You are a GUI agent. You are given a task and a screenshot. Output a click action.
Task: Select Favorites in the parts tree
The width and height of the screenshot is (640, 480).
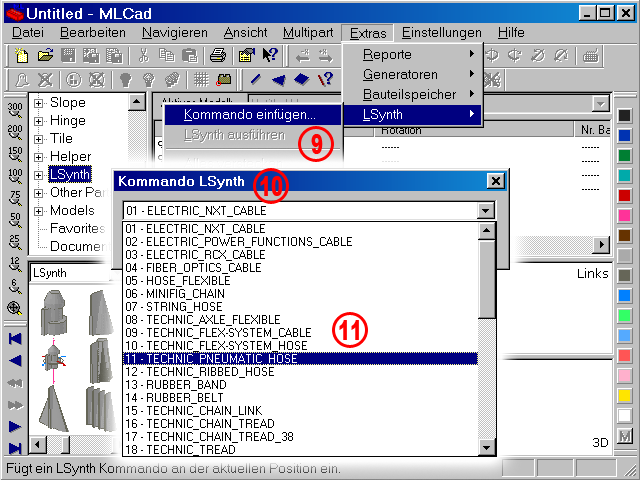pyautogui.click(x=78, y=228)
